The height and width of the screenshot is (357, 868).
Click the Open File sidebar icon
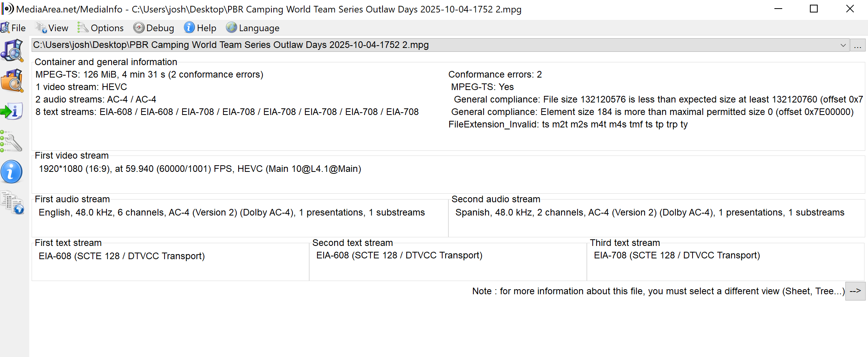click(12, 50)
